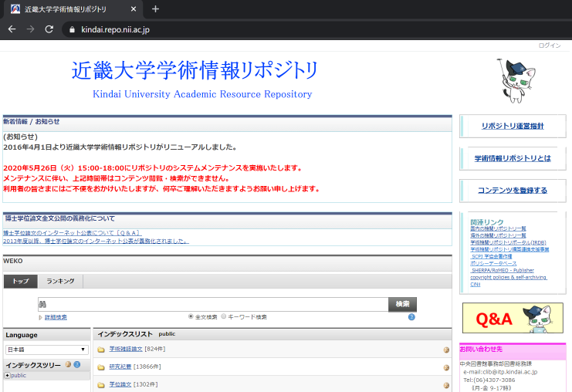Focus the search input field
Screen dimensions: 572x392
pos(213,305)
